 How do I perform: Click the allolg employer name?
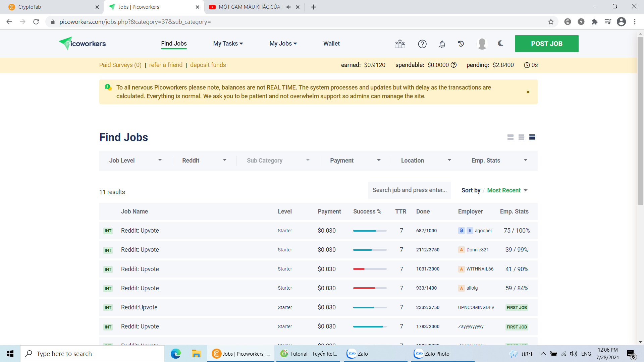click(472, 288)
